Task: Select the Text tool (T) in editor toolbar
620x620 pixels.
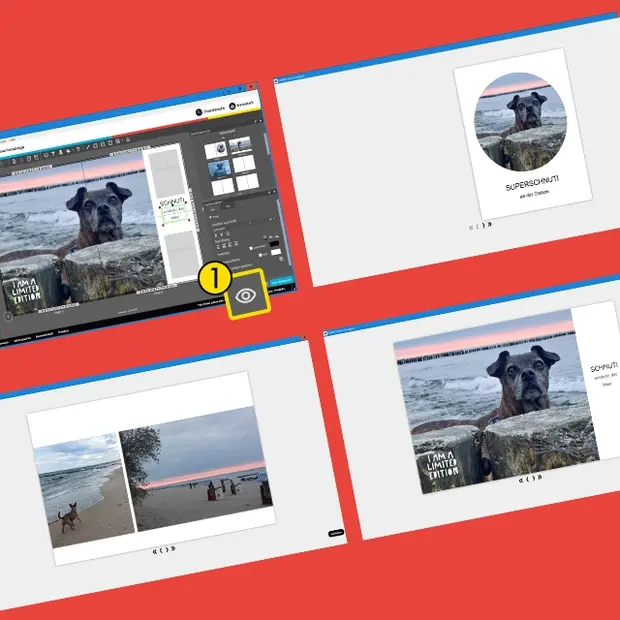Action: coord(53,154)
